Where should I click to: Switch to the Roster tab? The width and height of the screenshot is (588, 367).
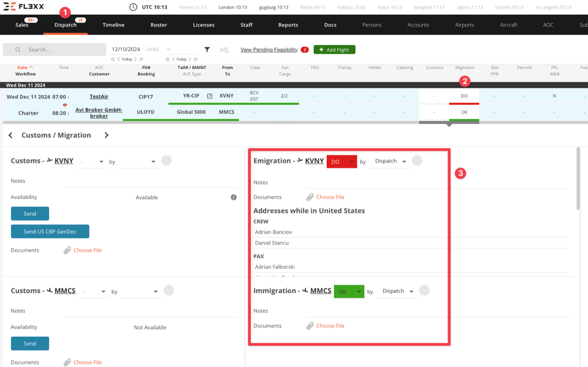pos(158,25)
